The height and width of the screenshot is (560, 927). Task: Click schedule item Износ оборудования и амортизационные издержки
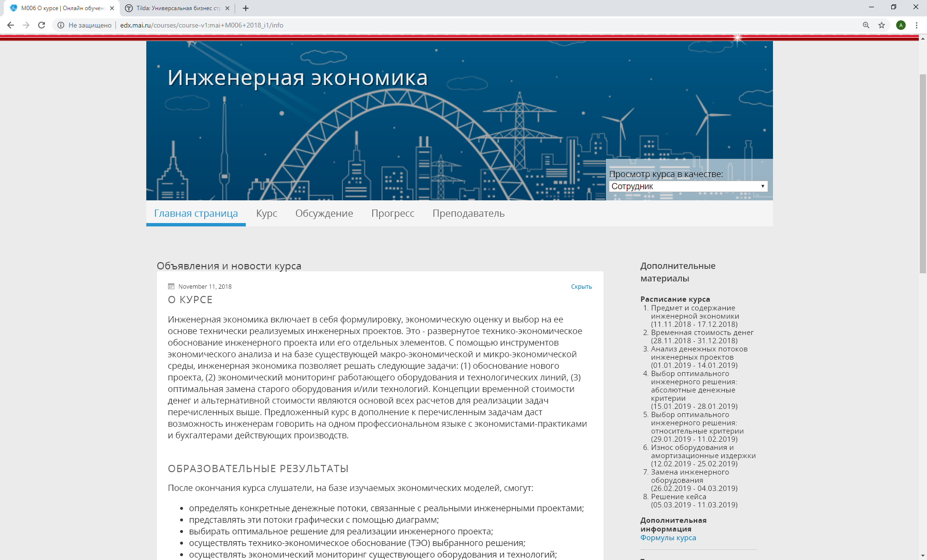pos(703,456)
